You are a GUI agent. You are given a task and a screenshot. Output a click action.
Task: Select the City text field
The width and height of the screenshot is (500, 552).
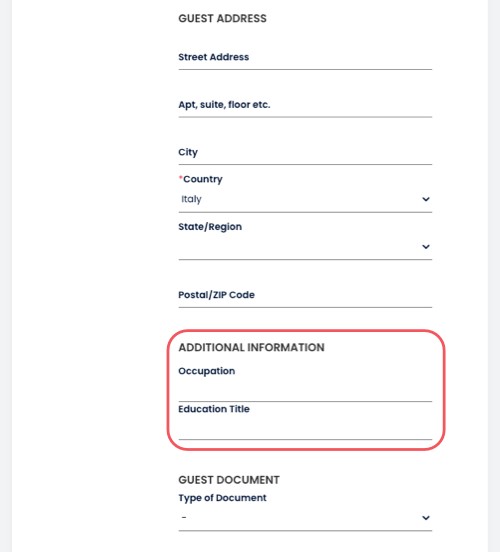click(x=305, y=152)
